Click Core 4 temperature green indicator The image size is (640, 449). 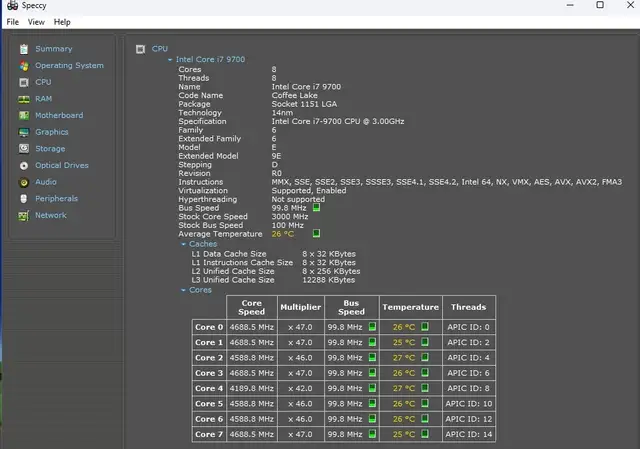[424, 388]
